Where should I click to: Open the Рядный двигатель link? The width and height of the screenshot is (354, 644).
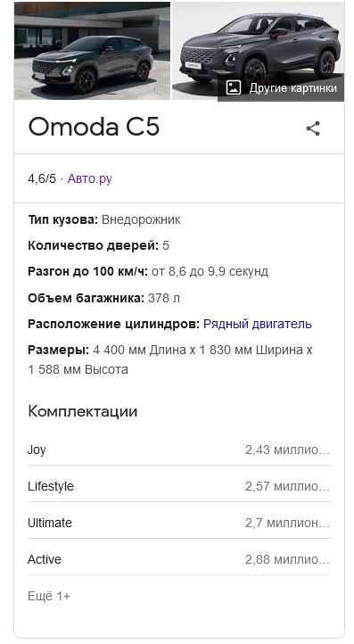pyautogui.click(x=258, y=324)
